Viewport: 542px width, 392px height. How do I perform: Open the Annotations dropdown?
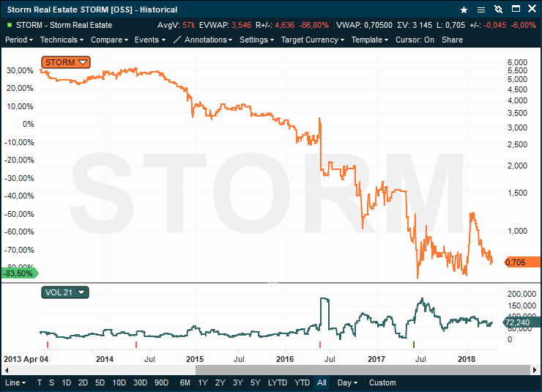(x=208, y=40)
